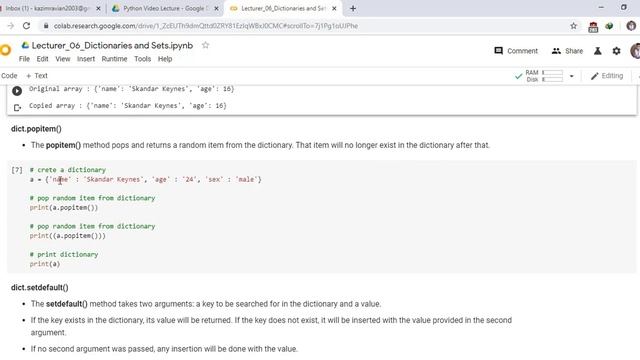Click the line 'print(a)' in code cell
The image size is (640, 360).
pos(45,264)
